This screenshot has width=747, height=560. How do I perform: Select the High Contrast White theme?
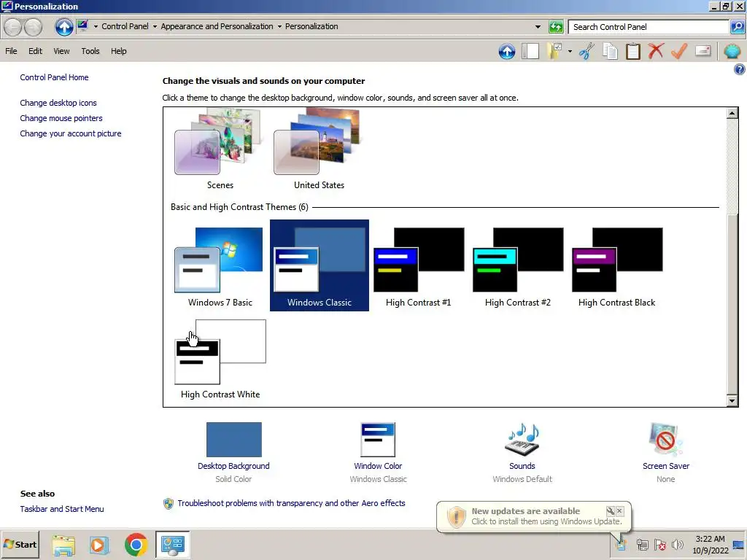click(220, 358)
